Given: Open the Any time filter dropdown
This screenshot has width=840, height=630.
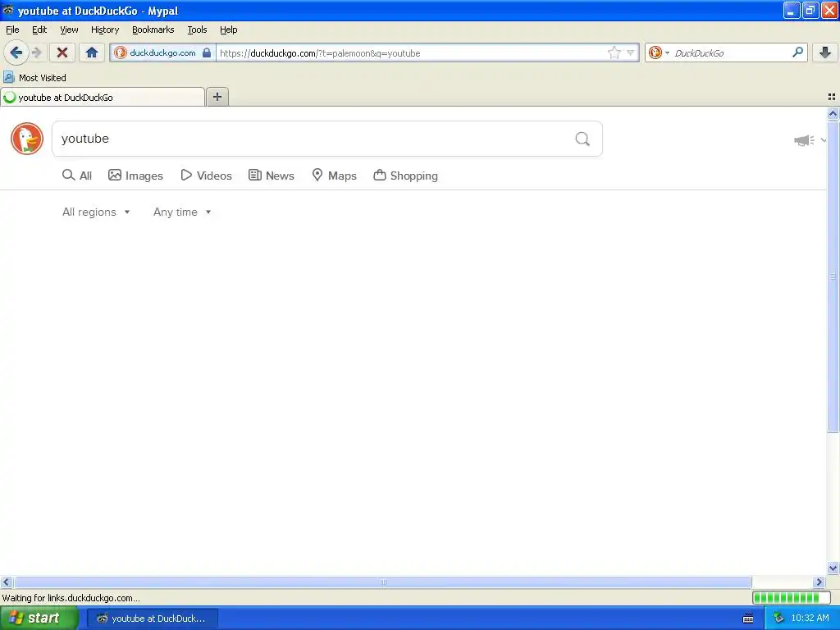Looking at the screenshot, I should click(x=182, y=212).
